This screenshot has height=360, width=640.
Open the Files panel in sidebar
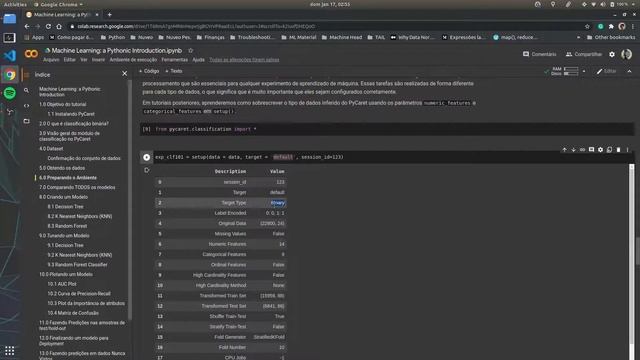point(27,121)
